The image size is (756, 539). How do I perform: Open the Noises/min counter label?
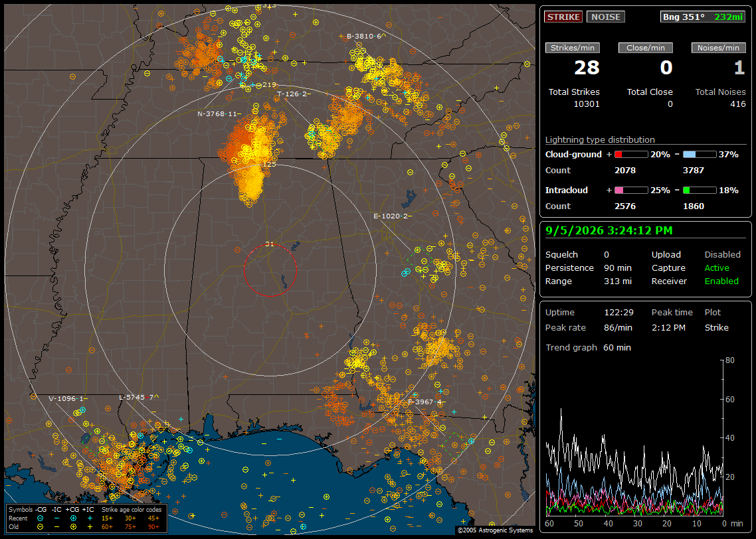[718, 48]
